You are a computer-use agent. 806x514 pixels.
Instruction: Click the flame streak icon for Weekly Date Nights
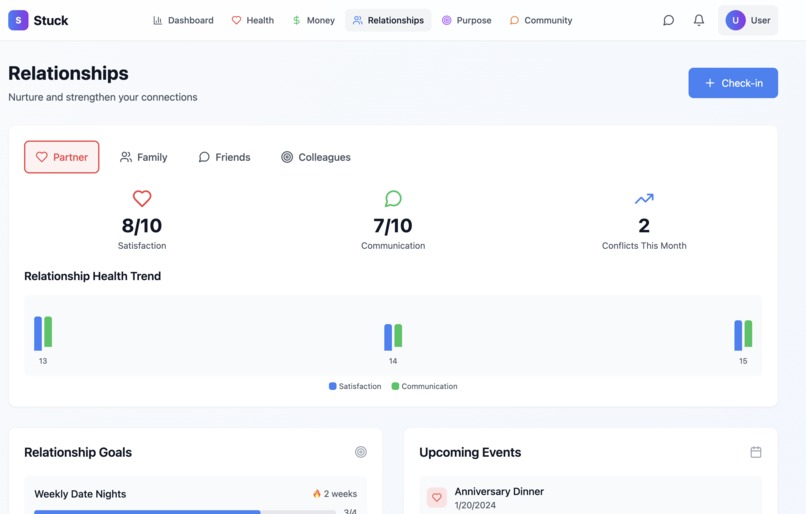click(x=317, y=493)
